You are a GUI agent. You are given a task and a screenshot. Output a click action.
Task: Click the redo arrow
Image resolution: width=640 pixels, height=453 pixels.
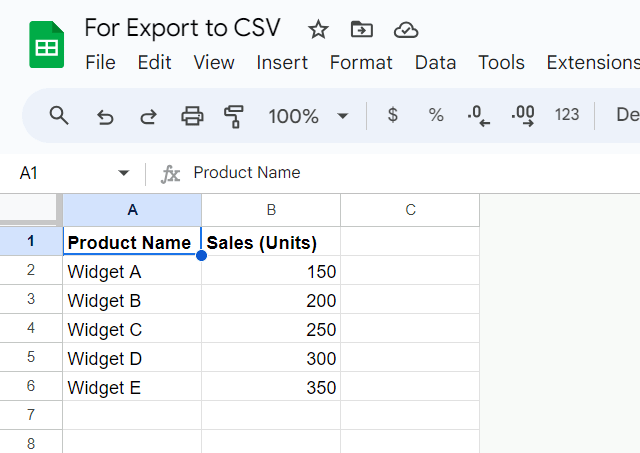[x=148, y=116]
